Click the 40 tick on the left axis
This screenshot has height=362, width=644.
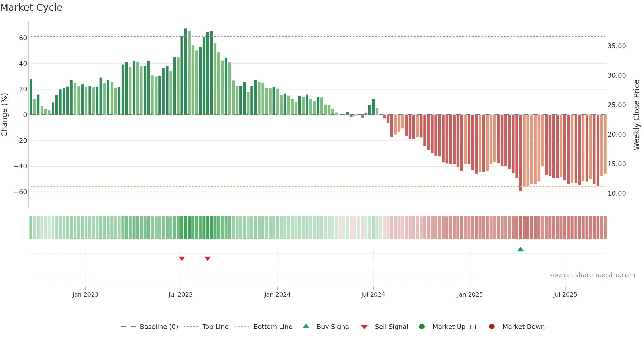point(23,64)
